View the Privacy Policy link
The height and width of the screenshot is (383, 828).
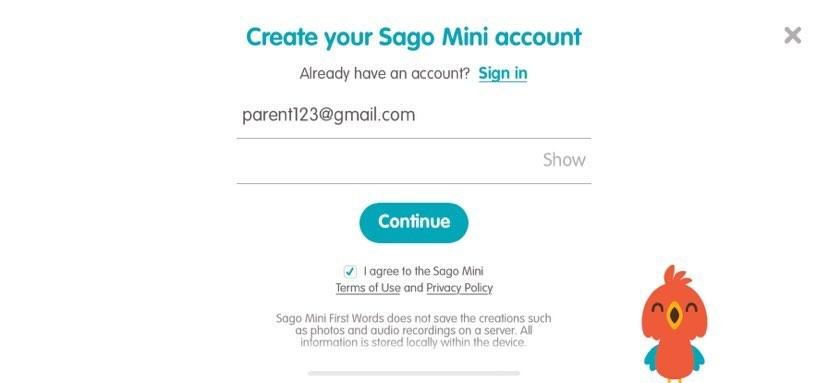[459, 288]
